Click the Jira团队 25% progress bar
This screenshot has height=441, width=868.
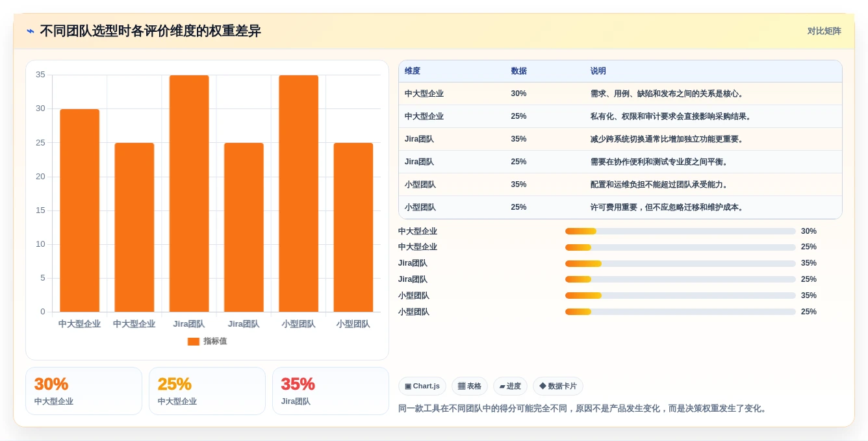[680, 279]
